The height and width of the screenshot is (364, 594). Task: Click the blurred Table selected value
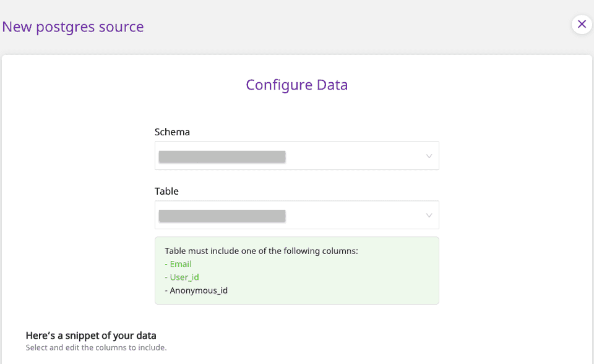222,216
